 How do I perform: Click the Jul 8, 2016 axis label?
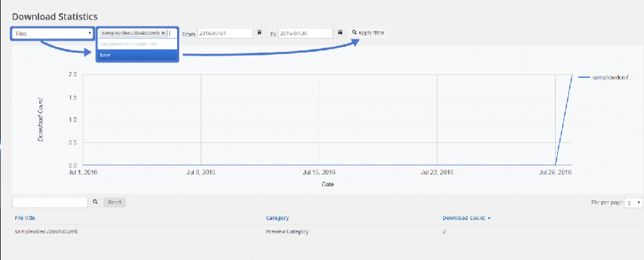click(x=201, y=172)
